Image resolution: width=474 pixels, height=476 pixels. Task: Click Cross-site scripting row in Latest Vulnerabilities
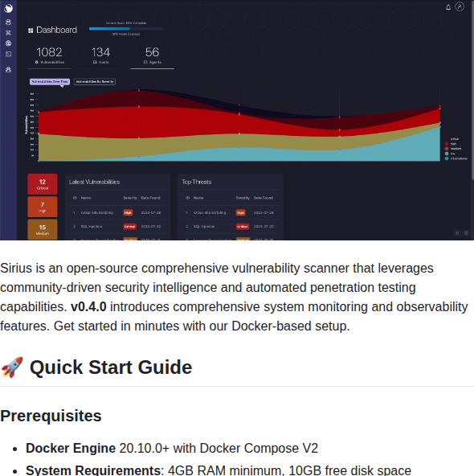117,212
